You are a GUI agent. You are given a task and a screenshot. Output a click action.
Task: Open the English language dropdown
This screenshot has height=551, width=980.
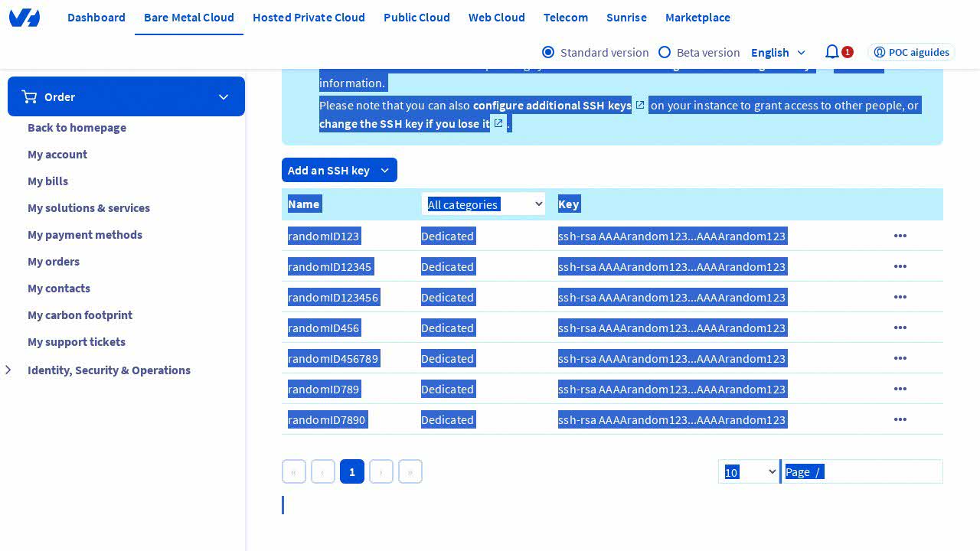pos(778,52)
